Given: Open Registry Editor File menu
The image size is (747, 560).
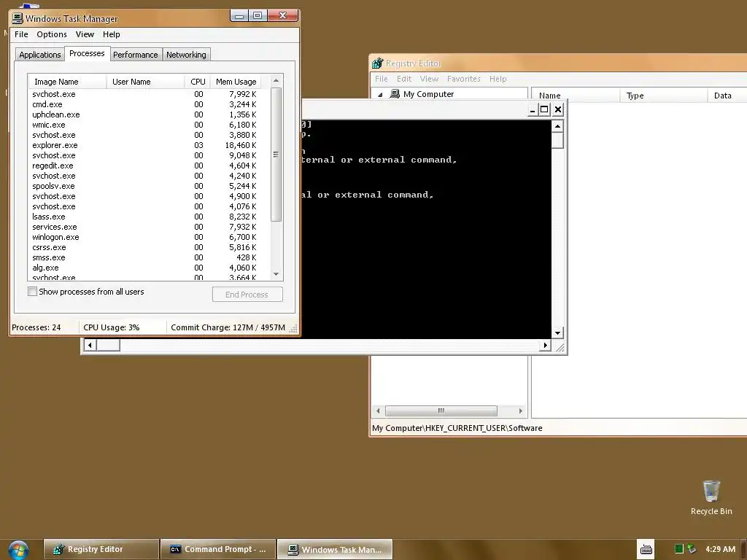Looking at the screenshot, I should point(381,79).
